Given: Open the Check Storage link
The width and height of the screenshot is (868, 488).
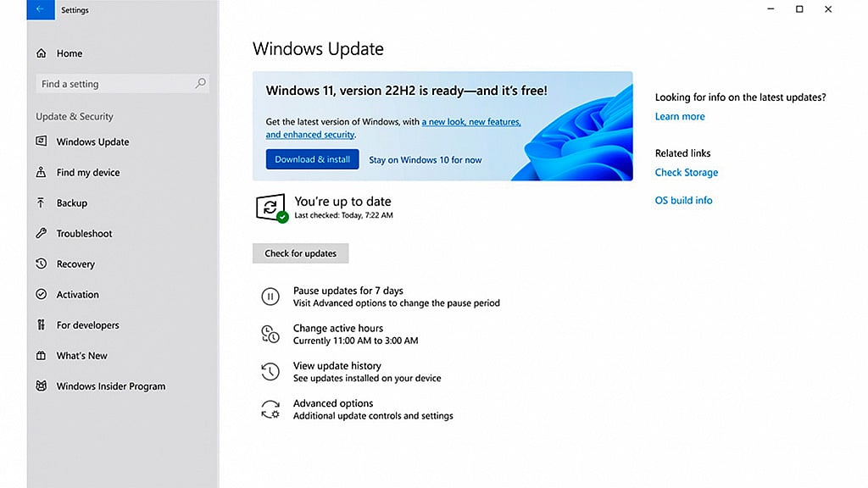Looking at the screenshot, I should (687, 172).
